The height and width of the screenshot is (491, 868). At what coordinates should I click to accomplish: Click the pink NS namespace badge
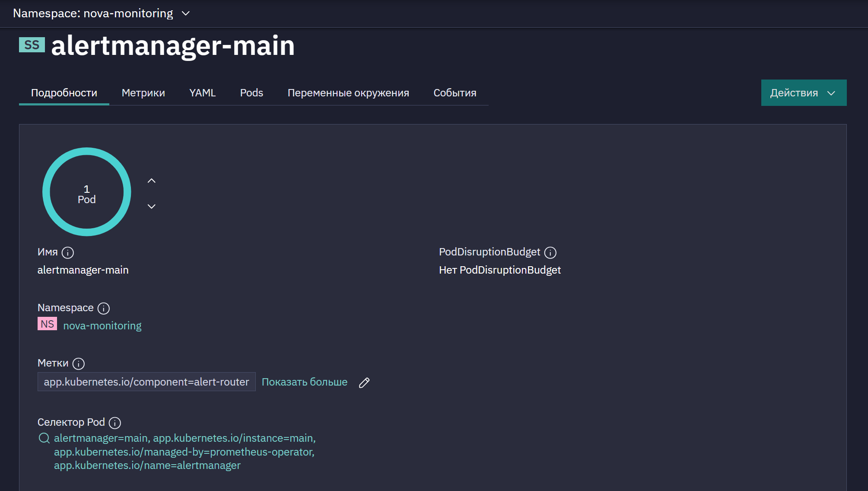click(47, 324)
